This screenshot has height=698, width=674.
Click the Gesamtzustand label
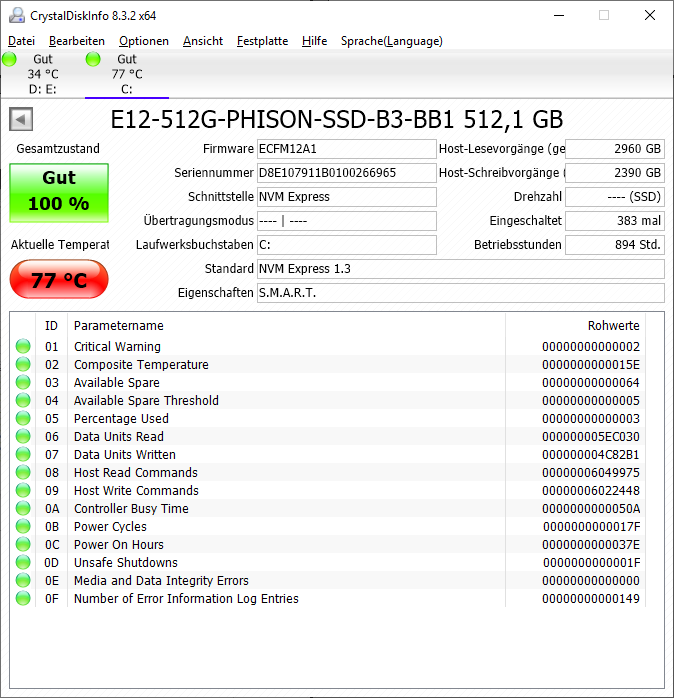(x=58, y=149)
